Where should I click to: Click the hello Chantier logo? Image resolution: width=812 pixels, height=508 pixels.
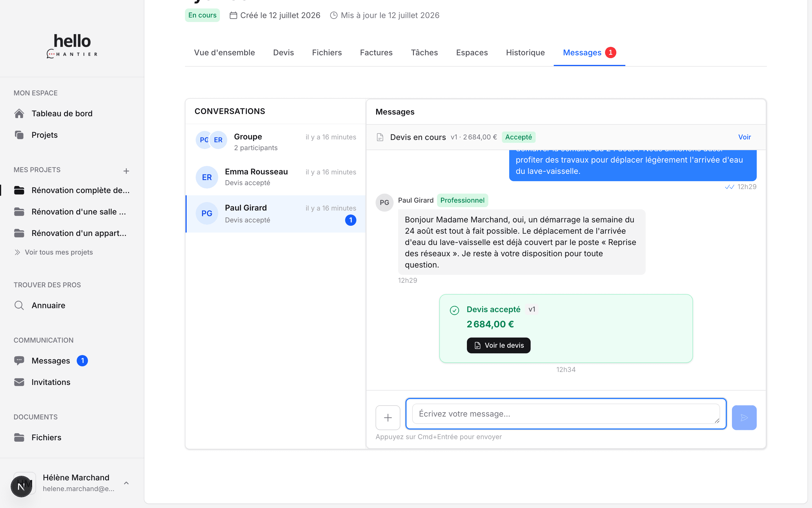click(72, 46)
